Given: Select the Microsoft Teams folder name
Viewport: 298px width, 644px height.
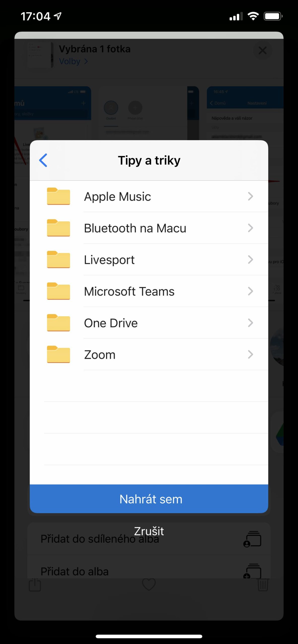Looking at the screenshot, I should pyautogui.click(x=129, y=291).
